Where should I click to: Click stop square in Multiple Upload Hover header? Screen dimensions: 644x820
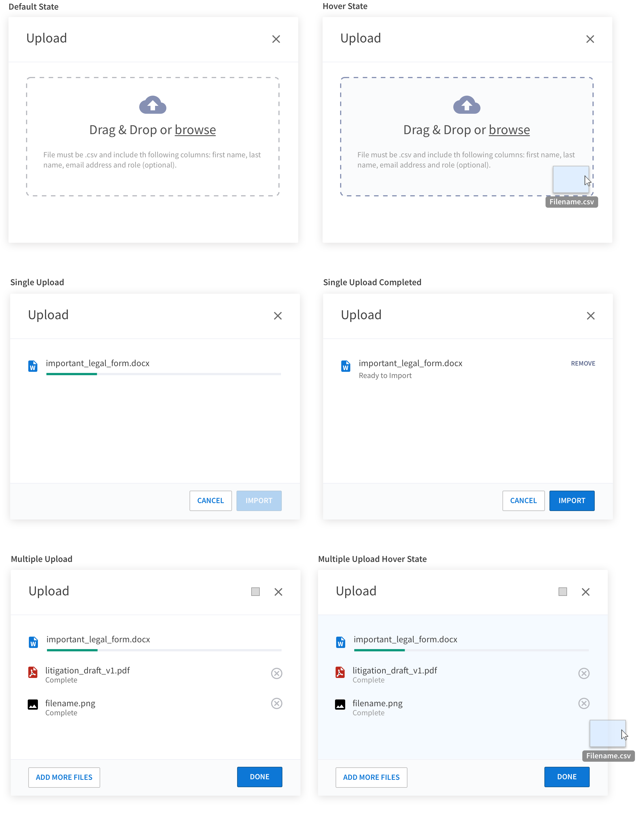tap(563, 592)
